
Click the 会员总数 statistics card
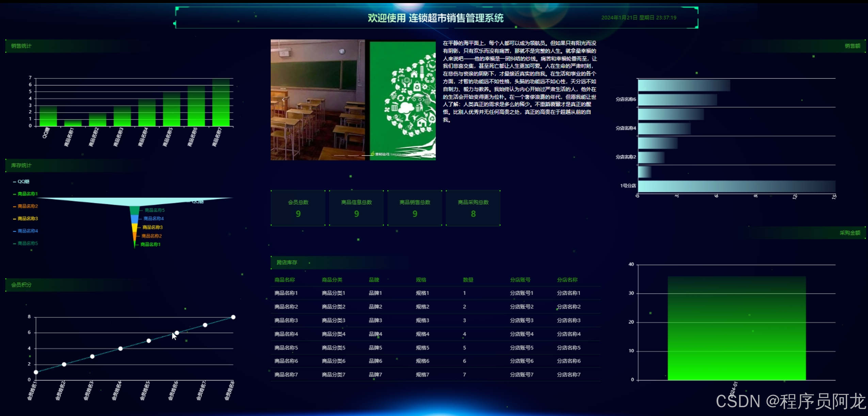coord(298,208)
